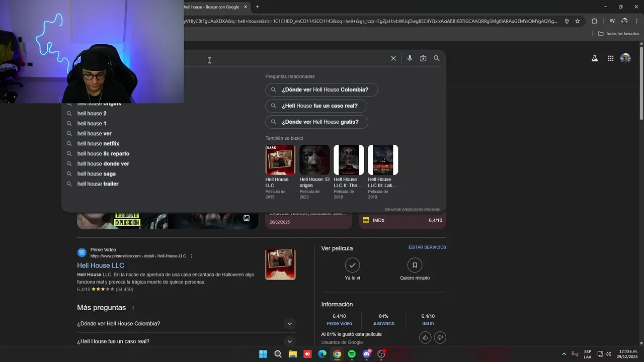
Task: Click Denunciar predicciones ofensivas link
Action: pos(412,209)
